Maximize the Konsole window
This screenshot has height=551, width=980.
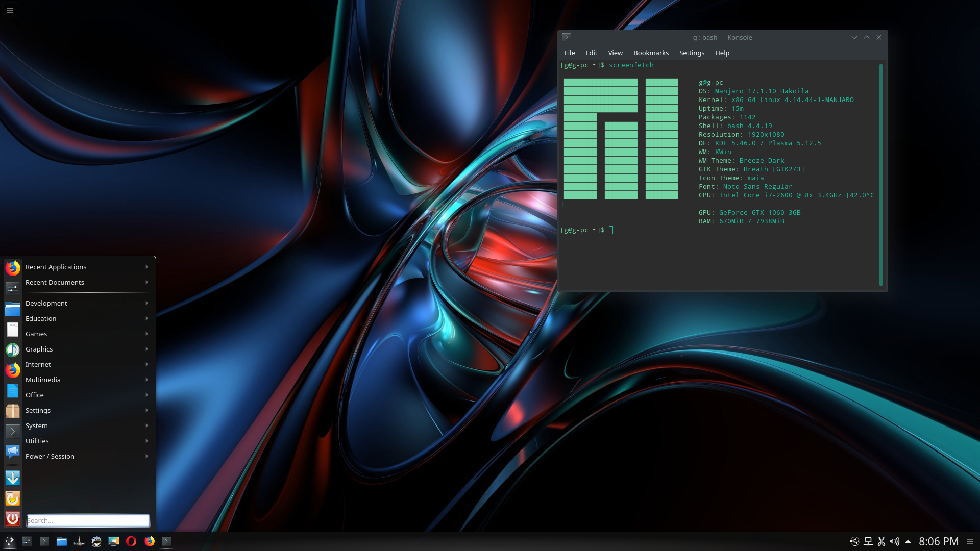pyautogui.click(x=866, y=37)
